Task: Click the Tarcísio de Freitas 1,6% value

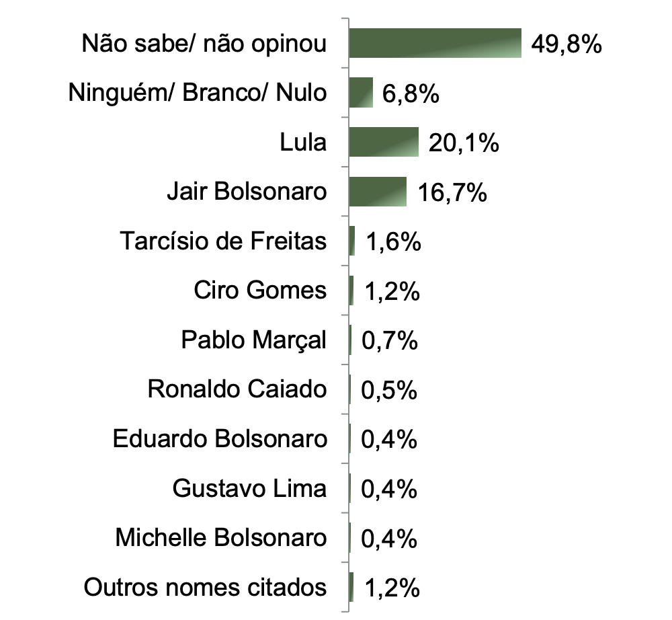Action: (x=393, y=241)
